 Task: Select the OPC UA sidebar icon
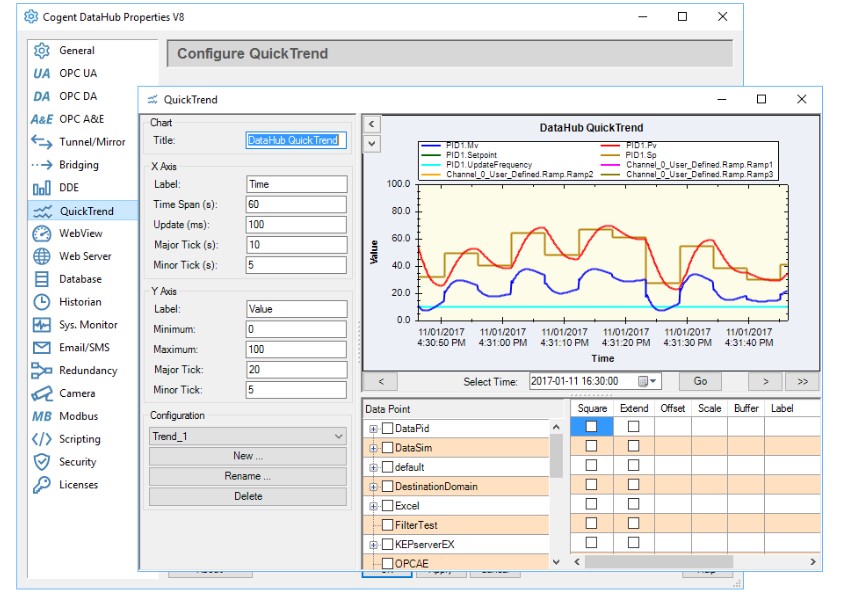42,73
